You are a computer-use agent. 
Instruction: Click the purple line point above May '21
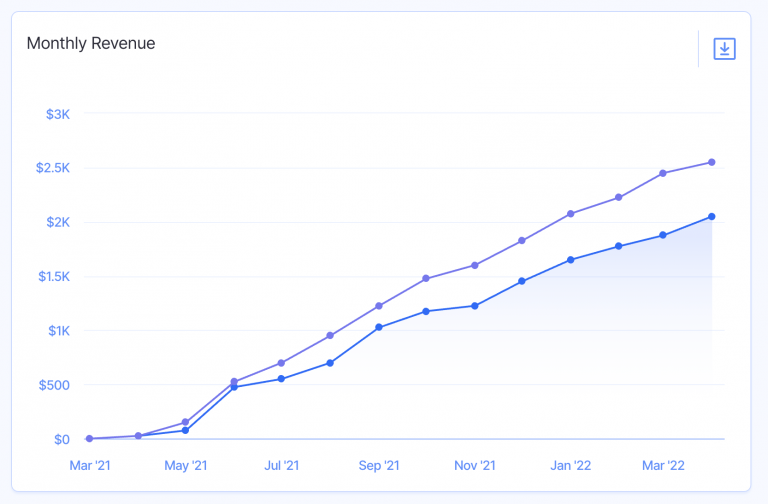point(185,422)
